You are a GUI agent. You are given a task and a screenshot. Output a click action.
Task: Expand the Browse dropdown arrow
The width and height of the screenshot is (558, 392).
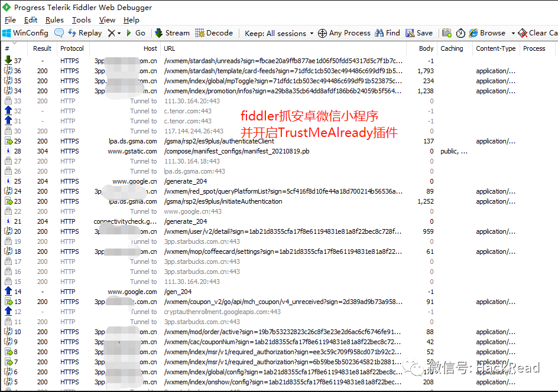(513, 34)
